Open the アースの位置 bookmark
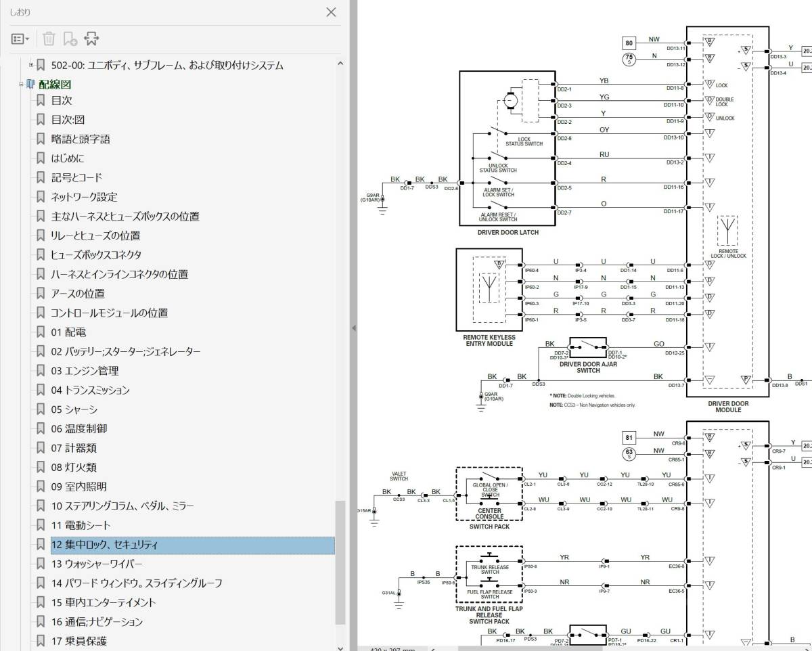This screenshot has height=651, width=812. (x=78, y=294)
